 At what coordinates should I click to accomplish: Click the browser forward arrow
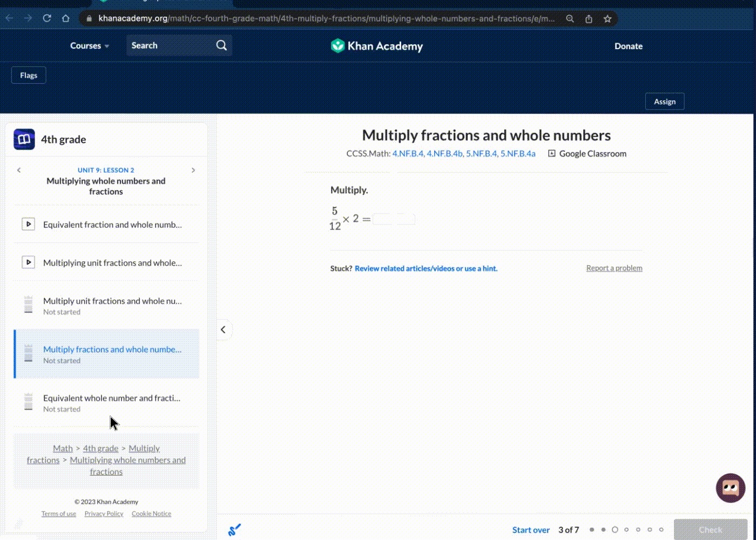point(28,18)
